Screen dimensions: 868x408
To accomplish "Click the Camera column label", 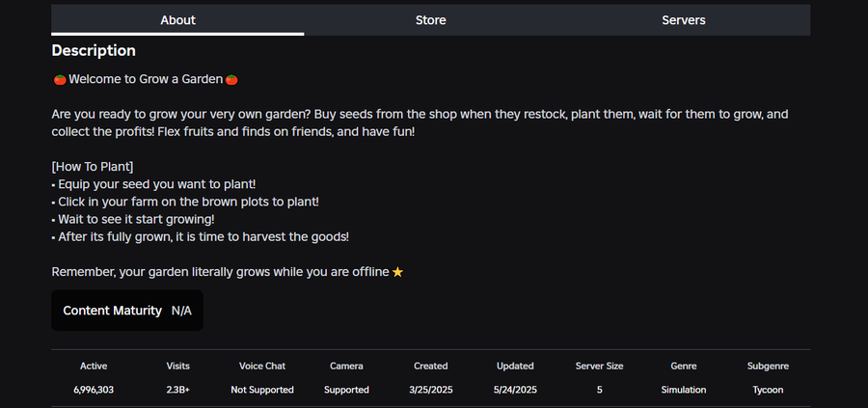I will pos(346,366).
